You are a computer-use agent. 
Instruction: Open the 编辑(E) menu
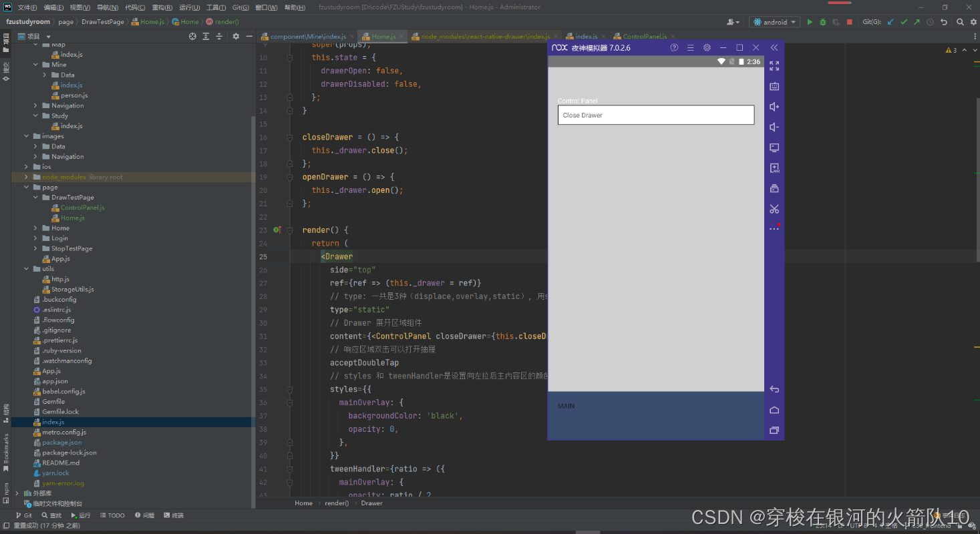click(x=54, y=7)
